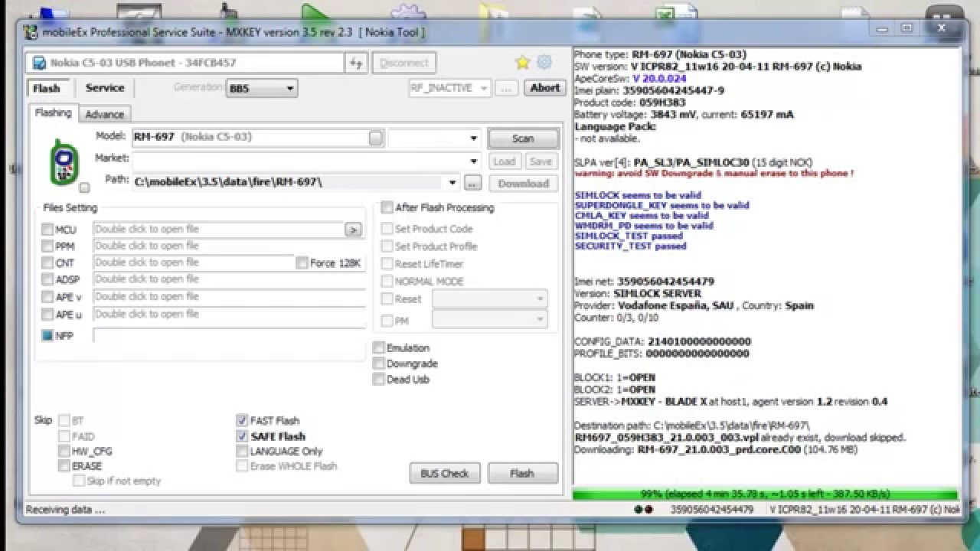
Task: Click the 'SECURITY_TEST passed' log line
Action: (x=630, y=246)
